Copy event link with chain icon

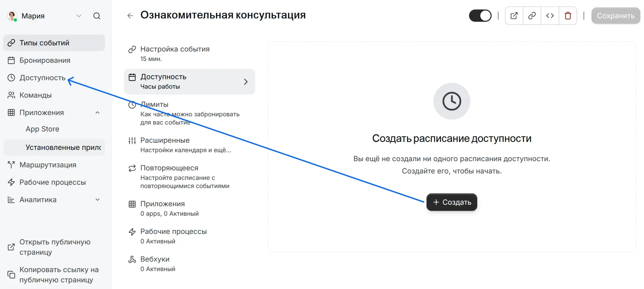[x=532, y=15]
